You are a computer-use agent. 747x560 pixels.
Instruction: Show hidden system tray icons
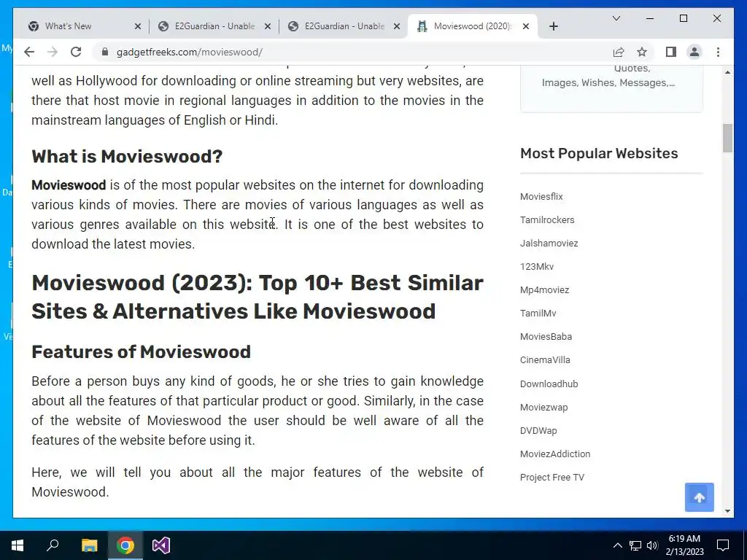(x=617, y=545)
